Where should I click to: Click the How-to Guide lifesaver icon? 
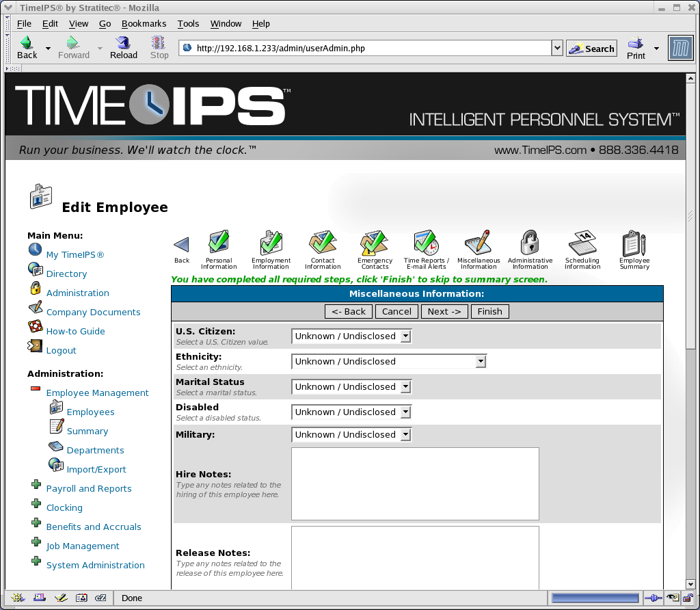pos(36,326)
